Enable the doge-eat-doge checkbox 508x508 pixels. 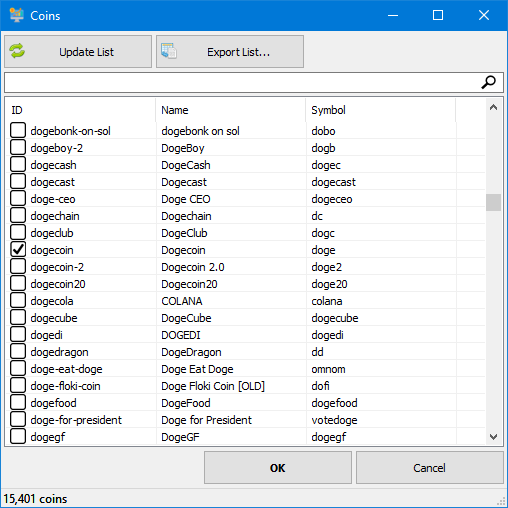(18, 368)
